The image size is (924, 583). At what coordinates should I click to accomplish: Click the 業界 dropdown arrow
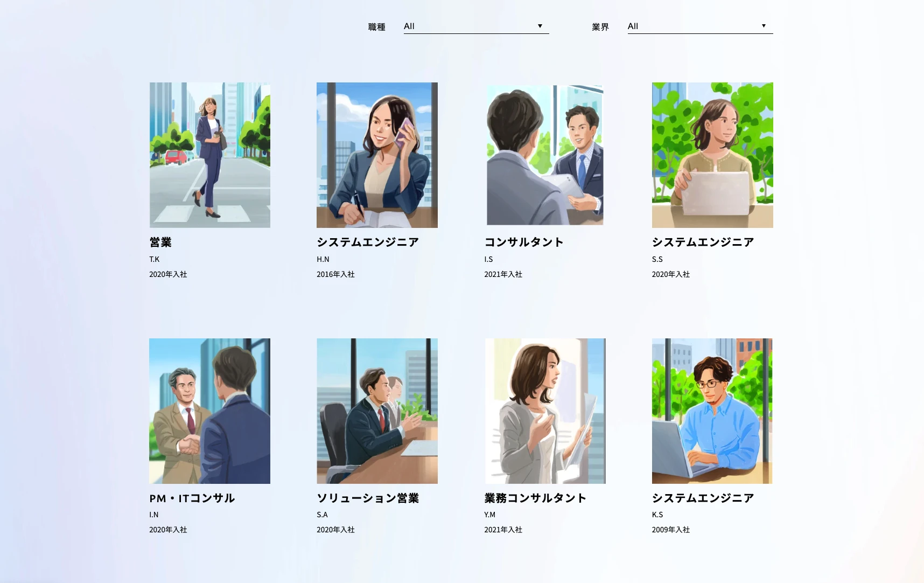[763, 26]
